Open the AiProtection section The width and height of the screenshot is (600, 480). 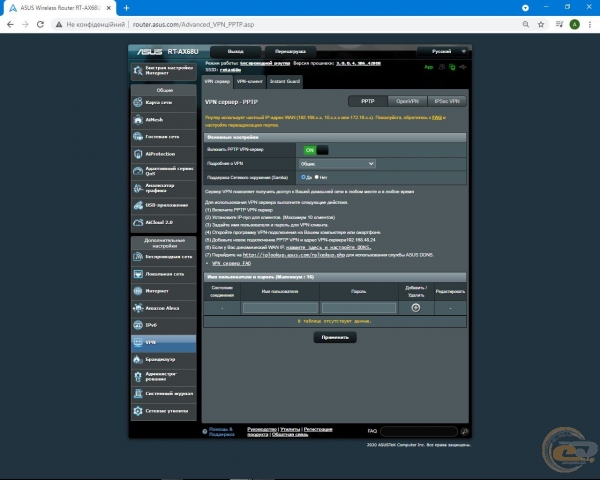[x=163, y=154]
